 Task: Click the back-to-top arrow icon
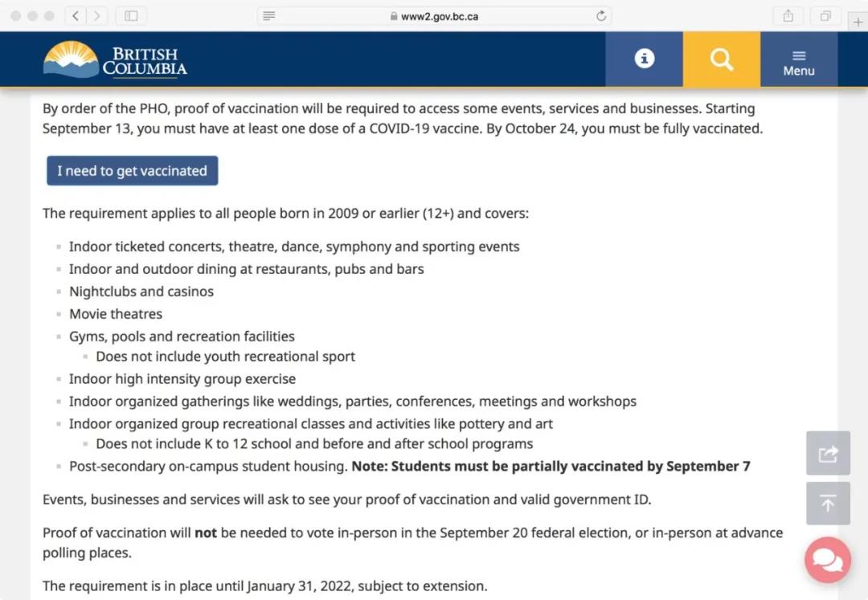(828, 504)
